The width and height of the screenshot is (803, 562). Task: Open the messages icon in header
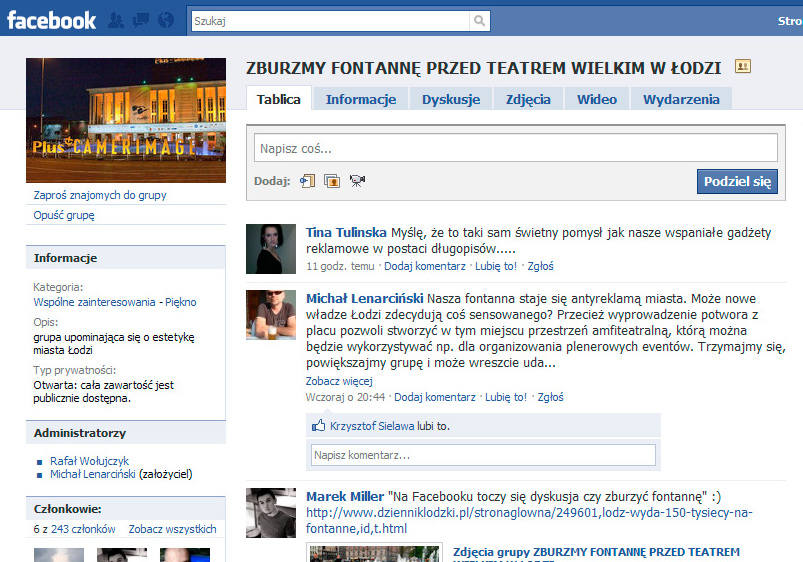[140, 20]
